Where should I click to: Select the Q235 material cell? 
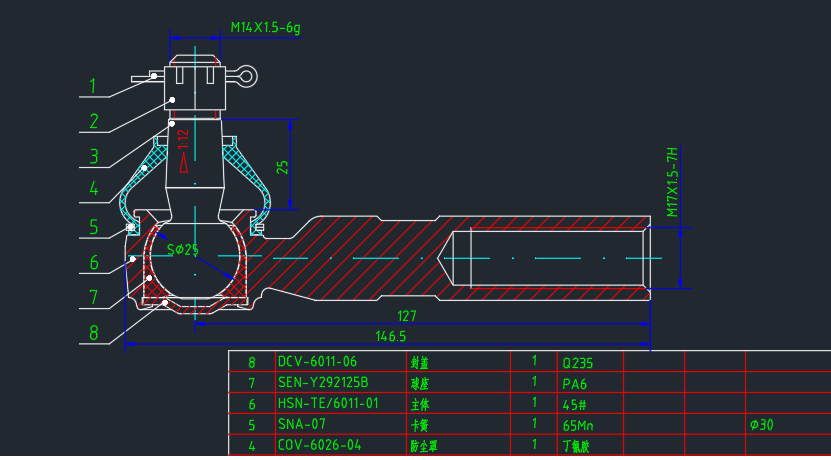tap(590, 362)
